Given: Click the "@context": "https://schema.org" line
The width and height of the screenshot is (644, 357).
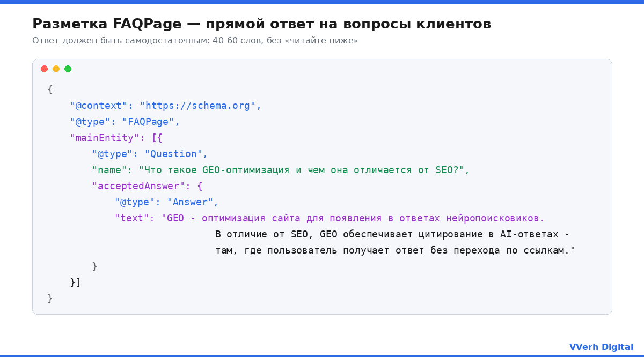Looking at the screenshot, I should click(165, 106).
